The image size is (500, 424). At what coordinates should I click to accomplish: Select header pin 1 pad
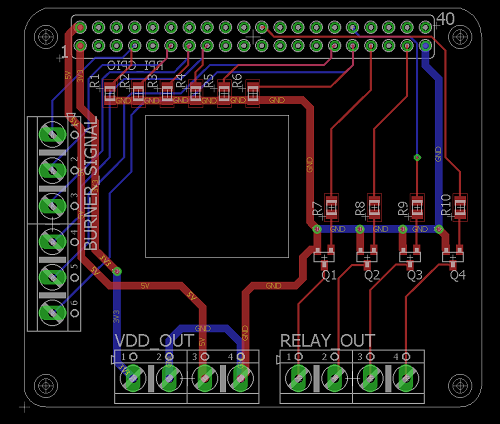pyautogui.click(x=80, y=45)
